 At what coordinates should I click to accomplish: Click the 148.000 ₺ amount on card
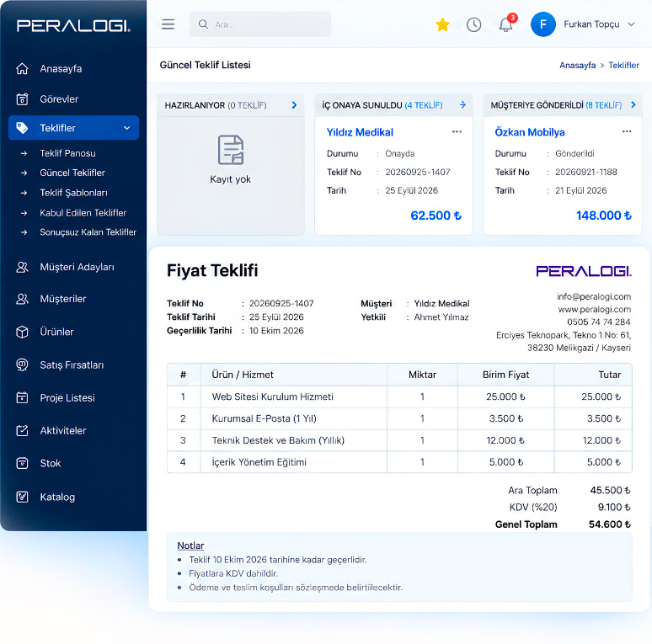[604, 216]
